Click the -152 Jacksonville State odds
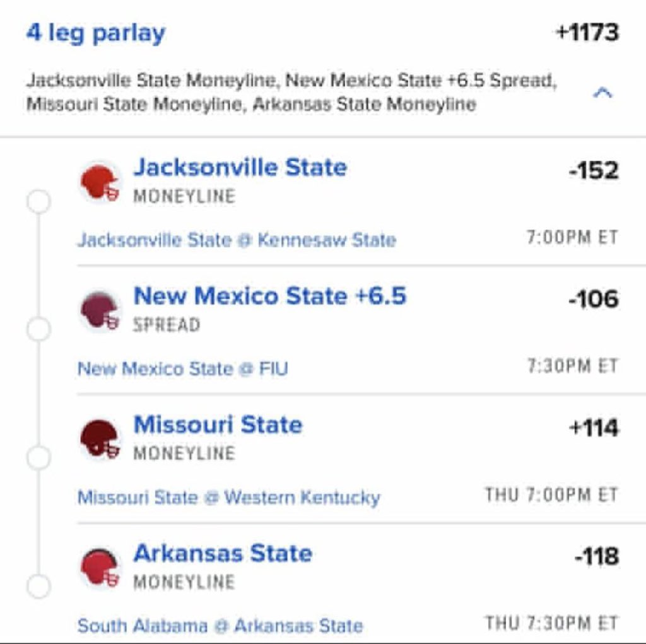Screen dimensions: 646x644 593,170
